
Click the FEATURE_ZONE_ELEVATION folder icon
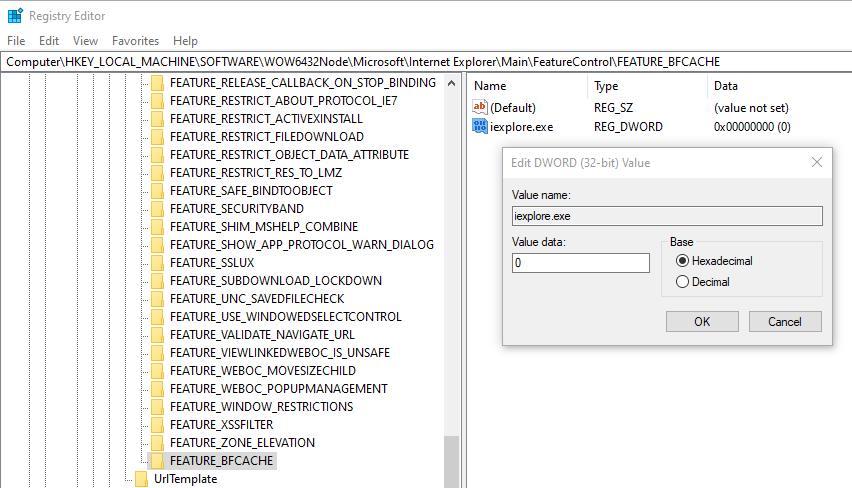point(158,443)
